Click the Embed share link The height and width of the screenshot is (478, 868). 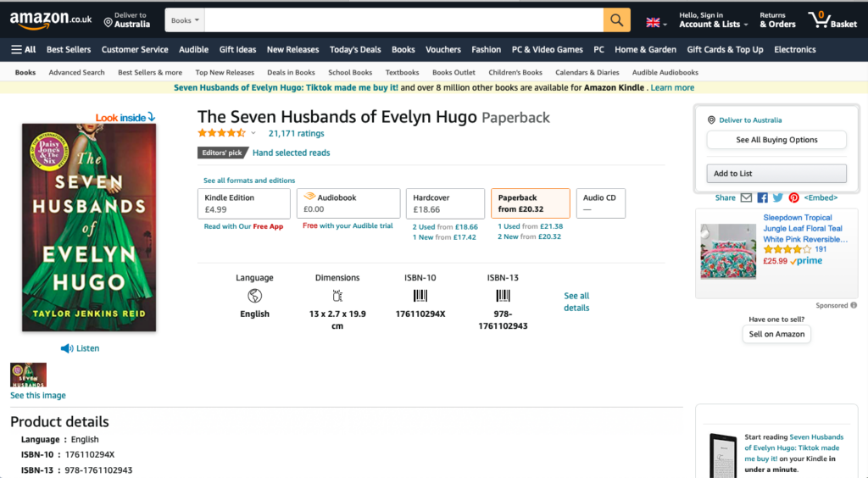pos(821,197)
